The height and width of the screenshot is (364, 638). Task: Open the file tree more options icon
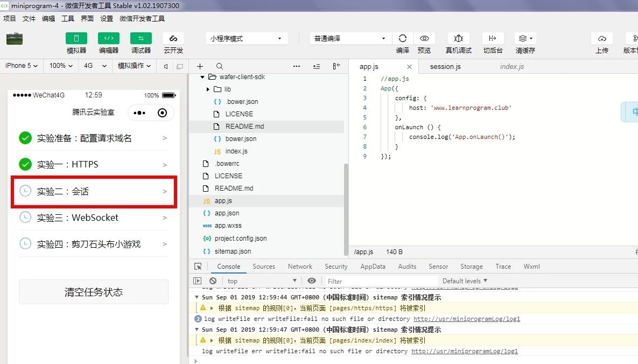click(x=297, y=66)
